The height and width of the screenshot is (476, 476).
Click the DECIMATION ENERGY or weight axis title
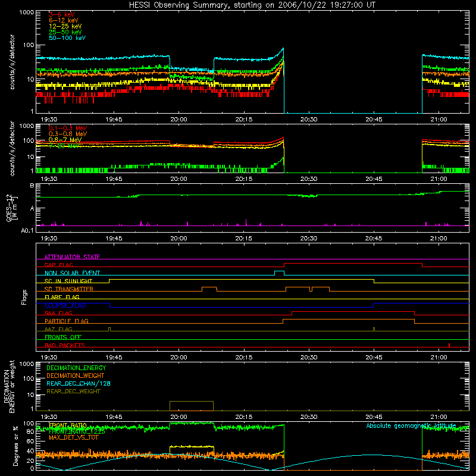tap(9, 387)
